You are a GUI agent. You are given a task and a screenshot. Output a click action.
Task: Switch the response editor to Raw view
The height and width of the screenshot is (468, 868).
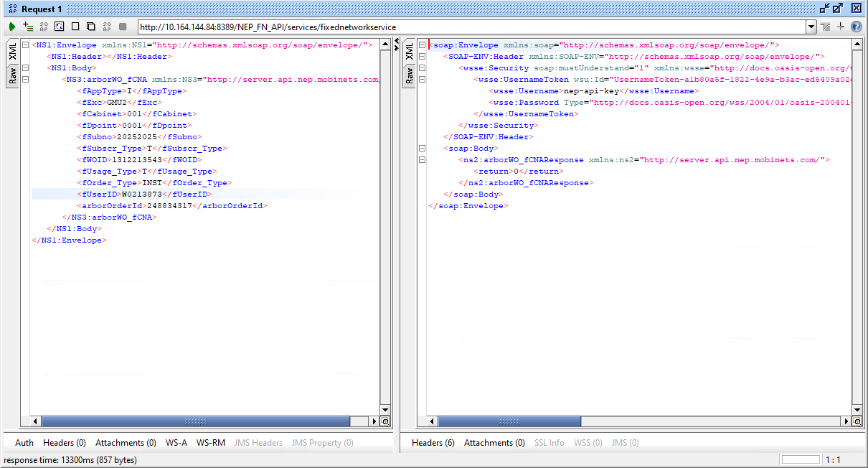(409, 75)
